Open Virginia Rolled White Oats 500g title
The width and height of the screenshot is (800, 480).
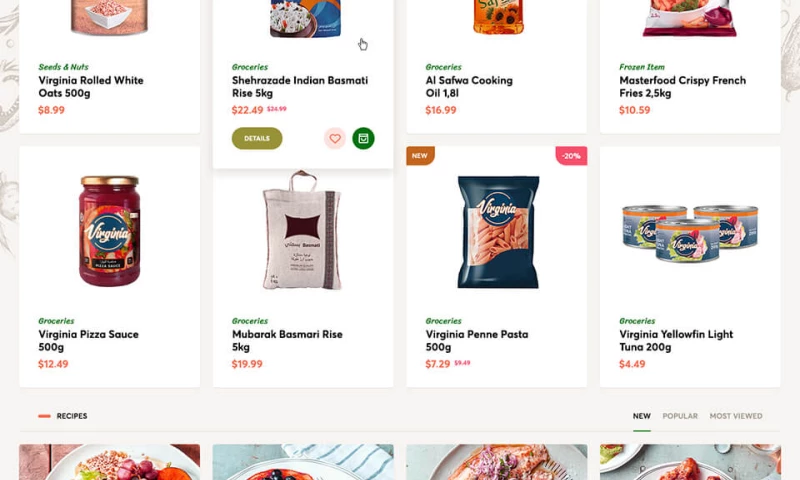pyautogui.click(x=91, y=87)
